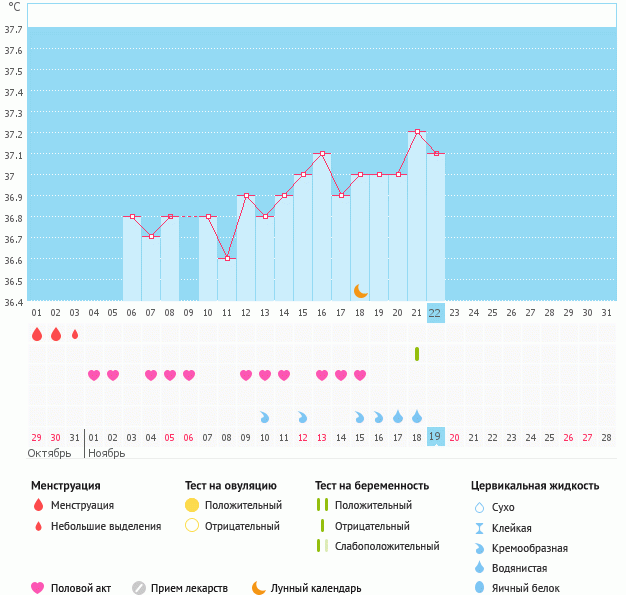Screen dimensions: 626x595
Task: Click the sticky cervical fluid hourglass legend icon
Action: click(x=479, y=528)
